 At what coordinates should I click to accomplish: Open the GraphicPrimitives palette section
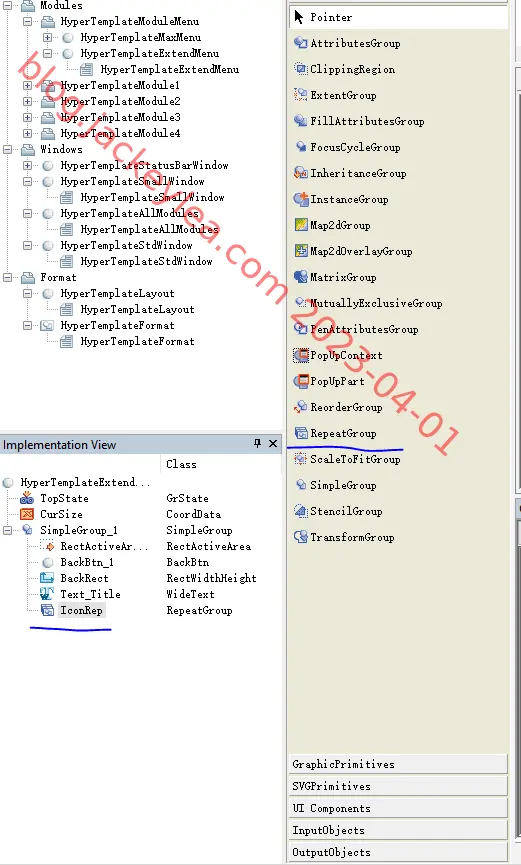tap(397, 764)
